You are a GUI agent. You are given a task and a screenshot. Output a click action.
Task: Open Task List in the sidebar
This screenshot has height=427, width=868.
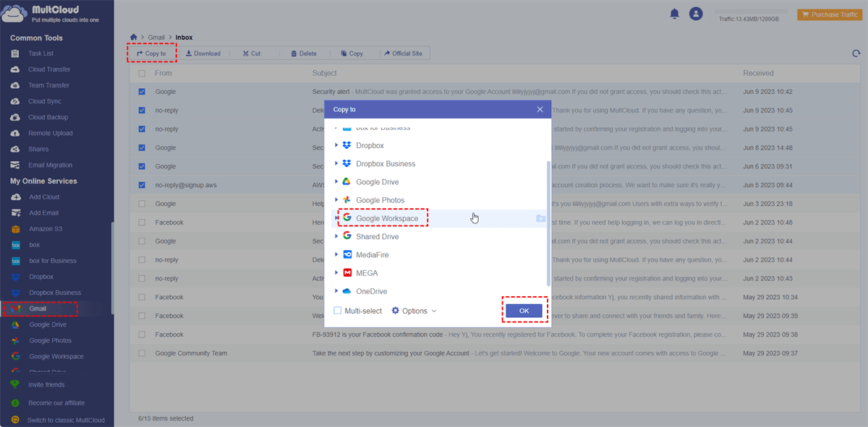tap(41, 53)
